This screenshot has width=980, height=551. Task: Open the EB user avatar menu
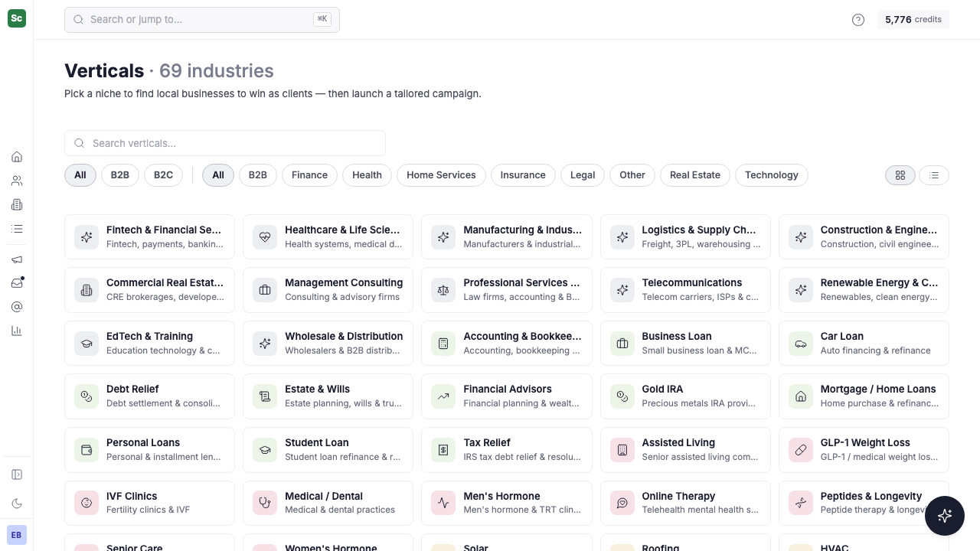click(17, 535)
